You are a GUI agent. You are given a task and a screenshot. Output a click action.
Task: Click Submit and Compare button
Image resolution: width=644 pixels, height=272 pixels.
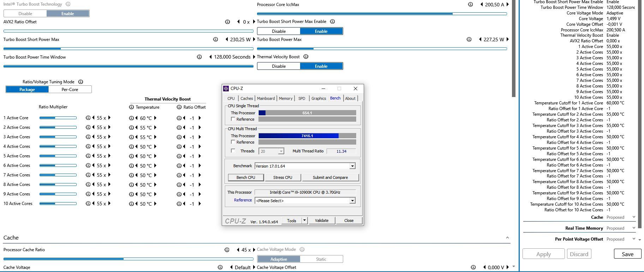click(x=330, y=177)
